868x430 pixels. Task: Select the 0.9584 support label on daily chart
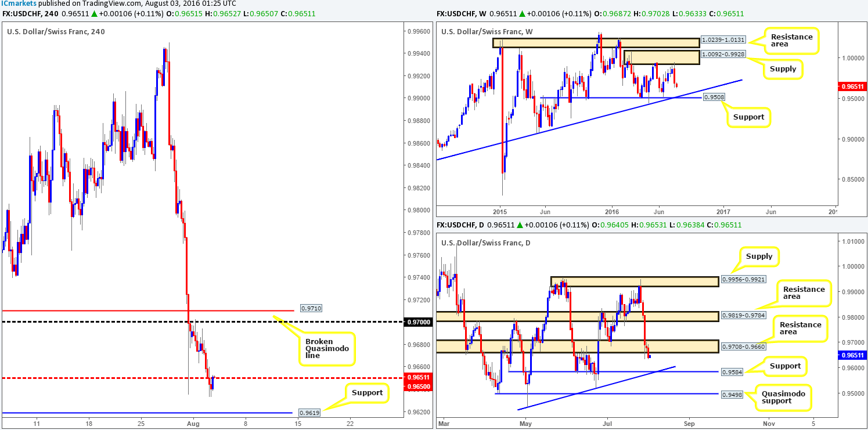(732, 371)
